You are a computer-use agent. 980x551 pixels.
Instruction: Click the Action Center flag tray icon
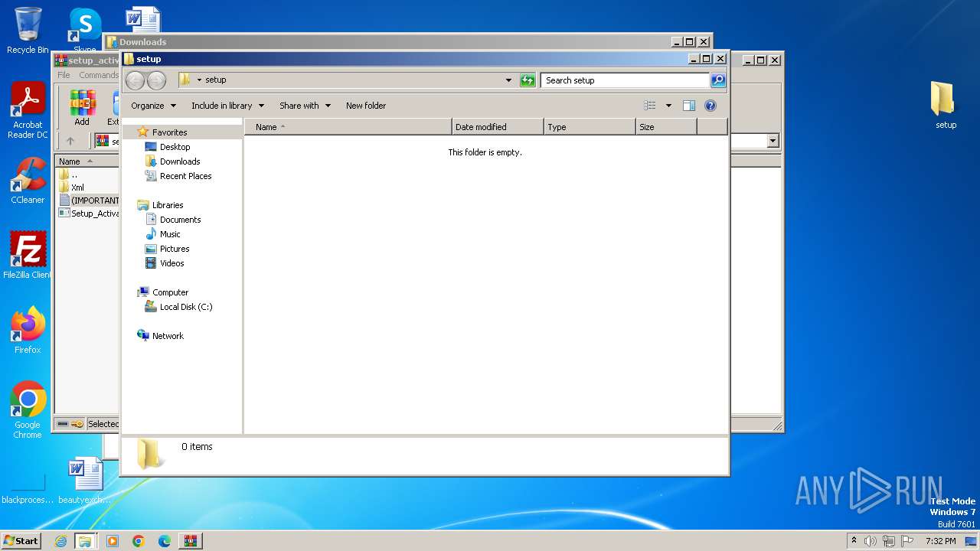coord(907,541)
